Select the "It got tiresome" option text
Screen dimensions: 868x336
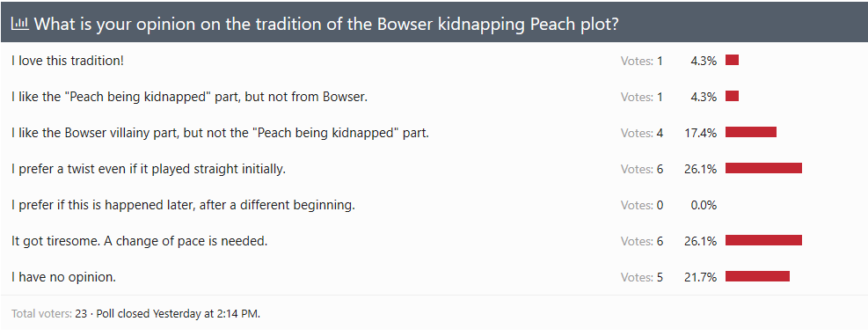click(140, 241)
